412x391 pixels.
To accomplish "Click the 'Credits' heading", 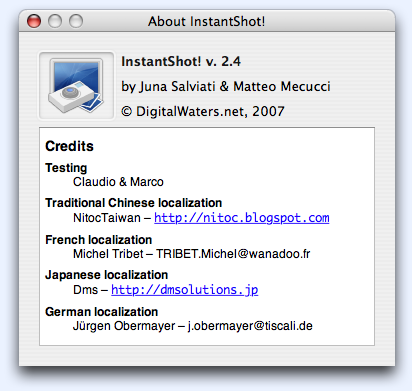I will [69, 146].
